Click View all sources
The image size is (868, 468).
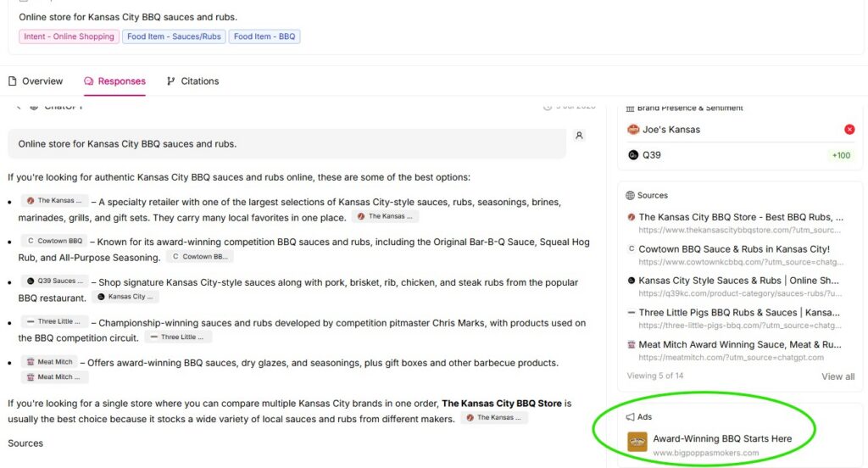point(837,376)
